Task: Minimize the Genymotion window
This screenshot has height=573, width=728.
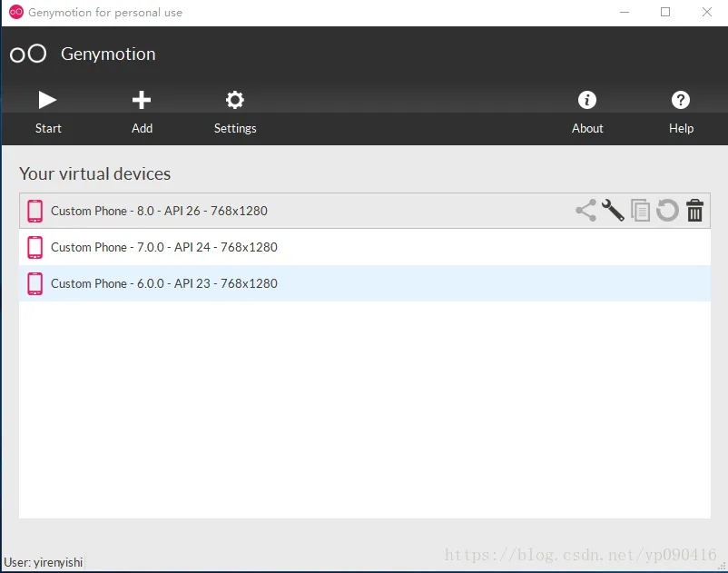Action: point(625,12)
